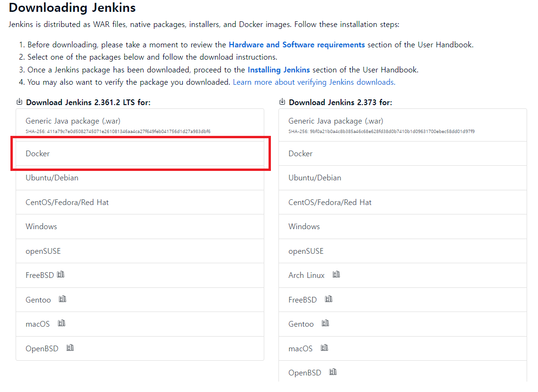Click the Download Jenkins 2.373 for: heading

[x=341, y=103]
